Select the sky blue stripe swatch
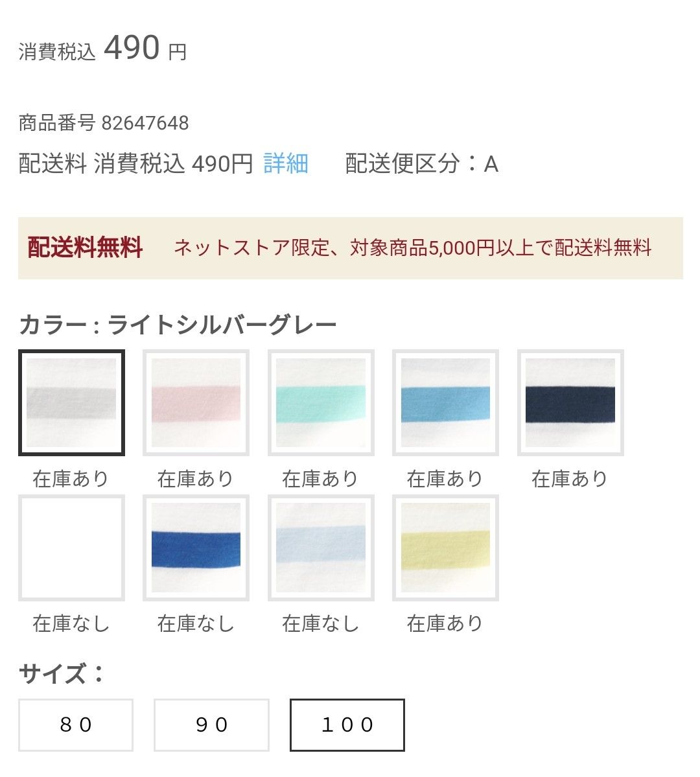Viewport: 700px width, 777px height. 445,402
